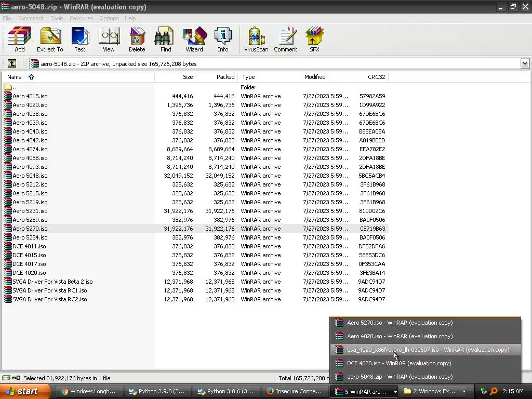Expand the archive path dropdown arrow
This screenshot has height=399, width=532.
point(525,63)
